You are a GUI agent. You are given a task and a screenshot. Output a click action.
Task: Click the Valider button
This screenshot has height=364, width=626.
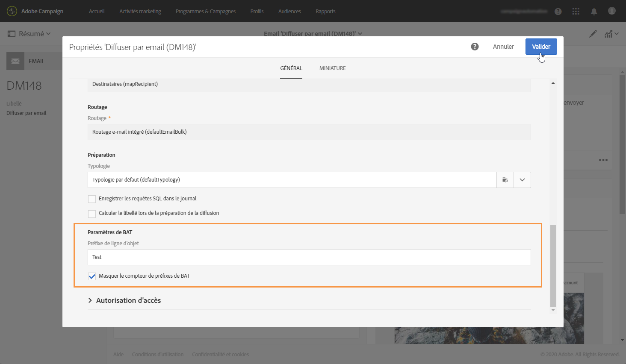pos(541,47)
